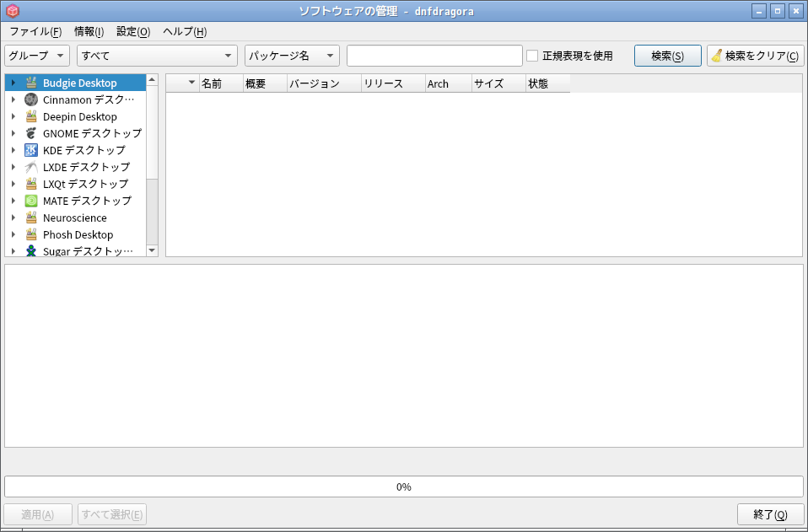Screen dimensions: 808x532
Task: Open the 情報(I) menu
Action: (89, 32)
